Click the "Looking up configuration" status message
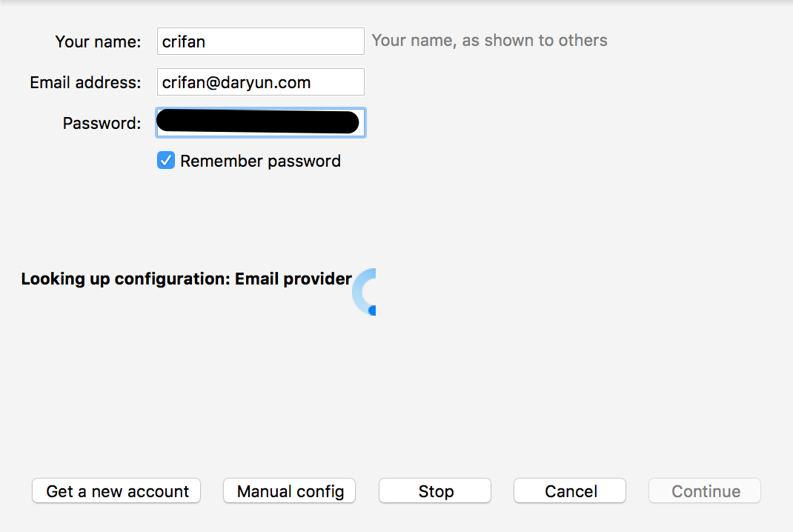This screenshot has height=532, width=793. (x=126, y=279)
